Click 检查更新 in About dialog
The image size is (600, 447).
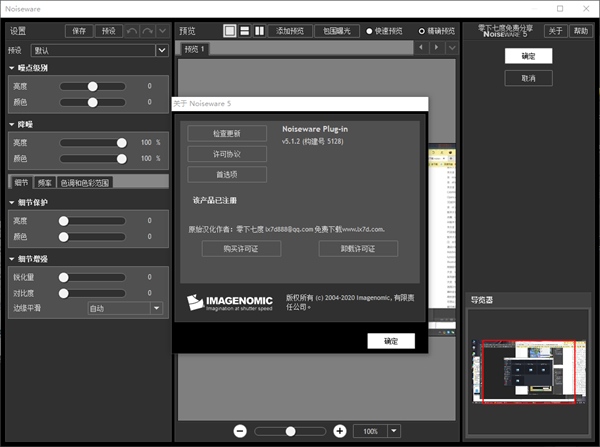click(x=227, y=133)
